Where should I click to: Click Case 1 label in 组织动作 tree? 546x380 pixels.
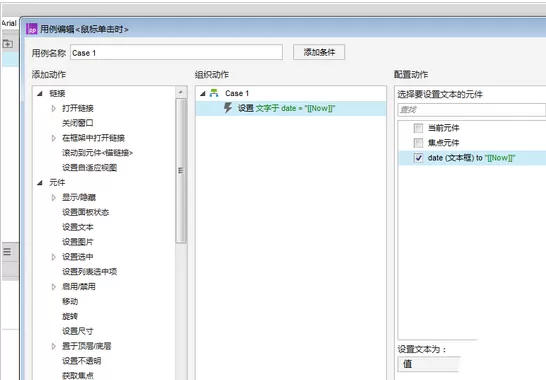pos(237,93)
